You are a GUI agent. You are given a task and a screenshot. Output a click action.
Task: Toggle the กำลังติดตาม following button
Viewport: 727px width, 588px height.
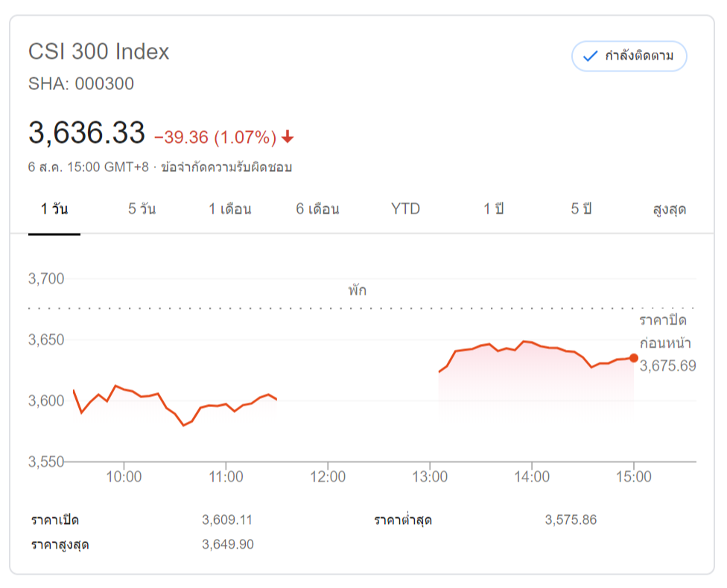click(629, 57)
